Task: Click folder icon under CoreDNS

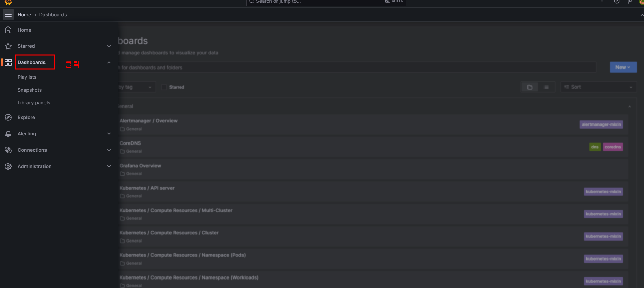Action: pos(122,151)
